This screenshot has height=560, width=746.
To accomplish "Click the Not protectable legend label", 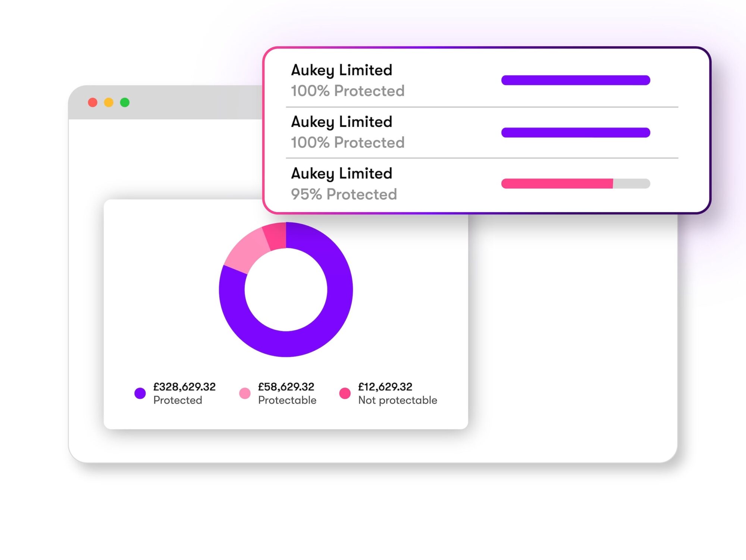I will (398, 400).
